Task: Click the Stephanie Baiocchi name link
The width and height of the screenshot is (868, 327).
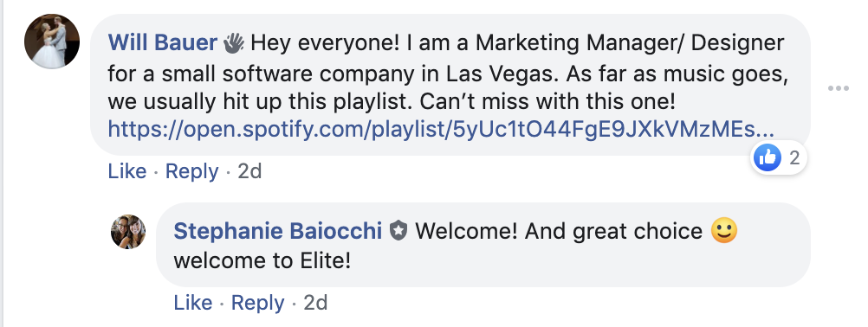Action: pos(277,231)
